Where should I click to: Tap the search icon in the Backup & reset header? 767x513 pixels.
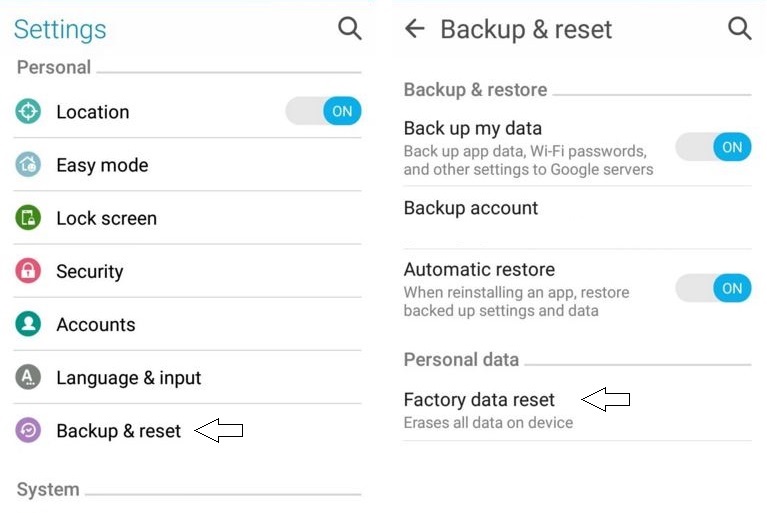click(x=739, y=28)
